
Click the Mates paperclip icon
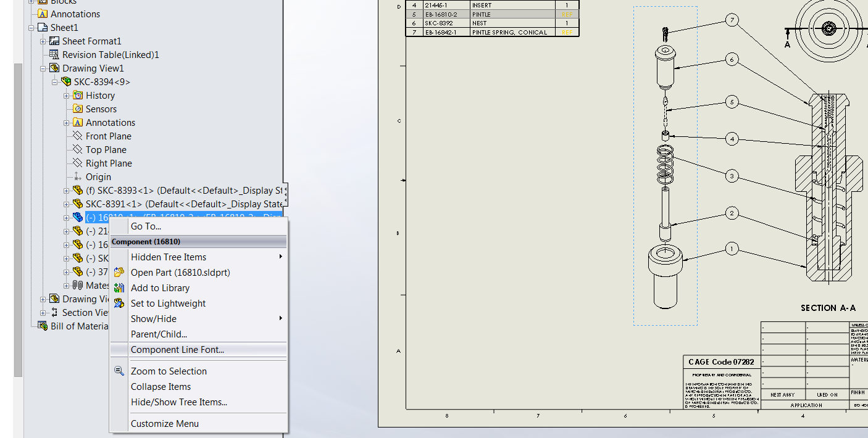pyautogui.click(x=78, y=285)
